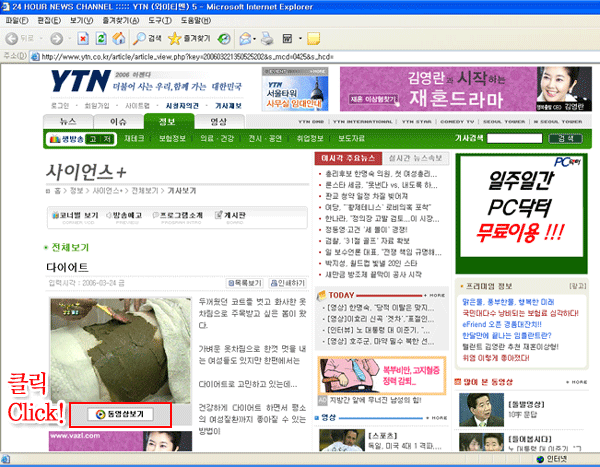Click the 전시·공연 nav link

click(265, 139)
